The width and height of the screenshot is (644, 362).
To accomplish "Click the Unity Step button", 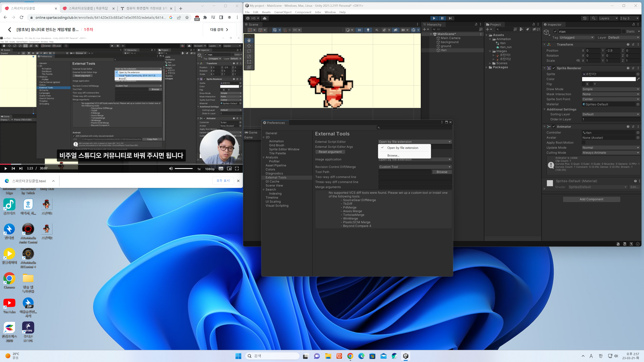I will click(450, 18).
